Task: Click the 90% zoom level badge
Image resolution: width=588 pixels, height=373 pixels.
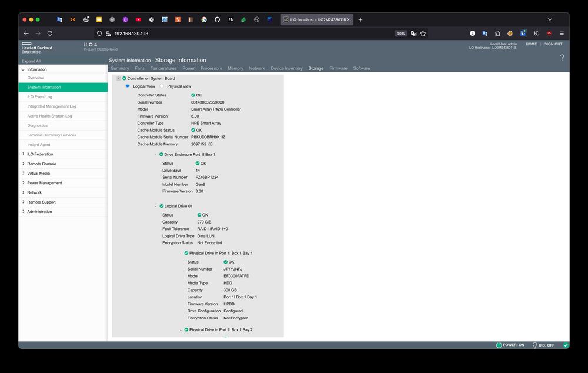Action: (x=400, y=34)
